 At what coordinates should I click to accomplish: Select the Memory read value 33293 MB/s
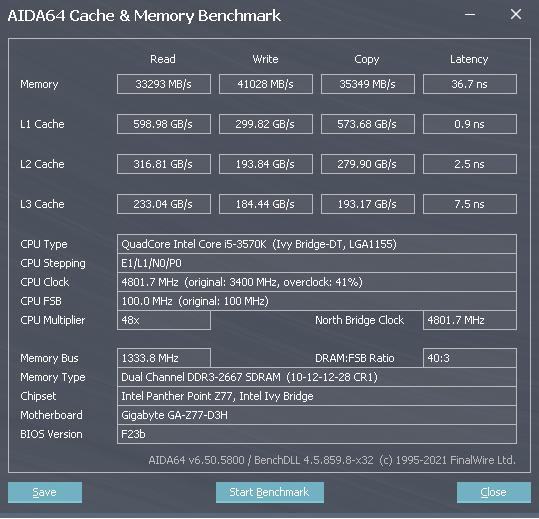pos(164,84)
